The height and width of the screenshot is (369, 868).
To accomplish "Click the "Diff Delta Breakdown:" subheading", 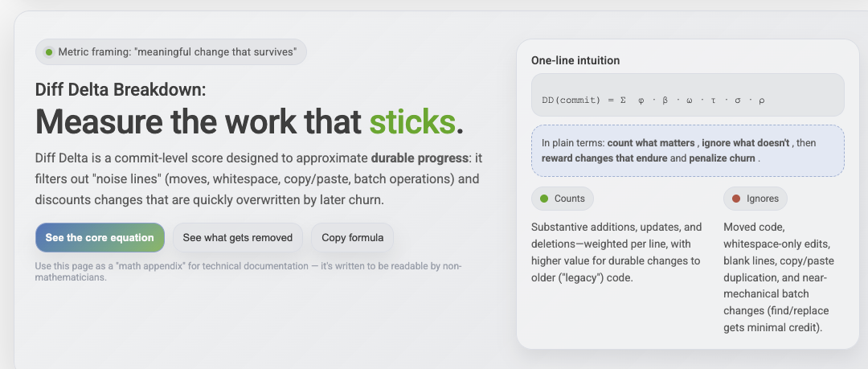I will [121, 89].
